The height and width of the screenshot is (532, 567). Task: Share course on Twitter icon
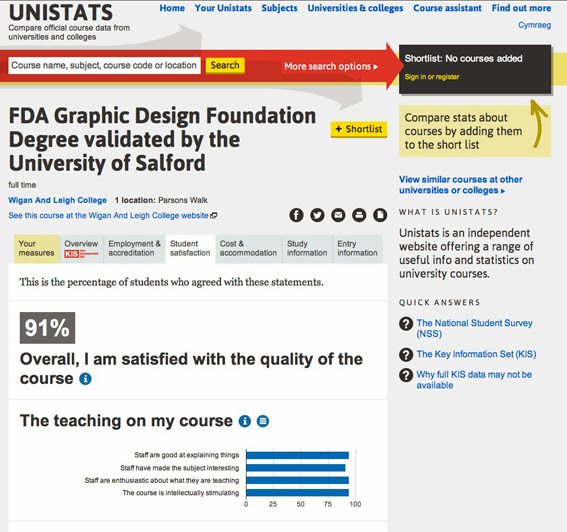click(x=317, y=215)
